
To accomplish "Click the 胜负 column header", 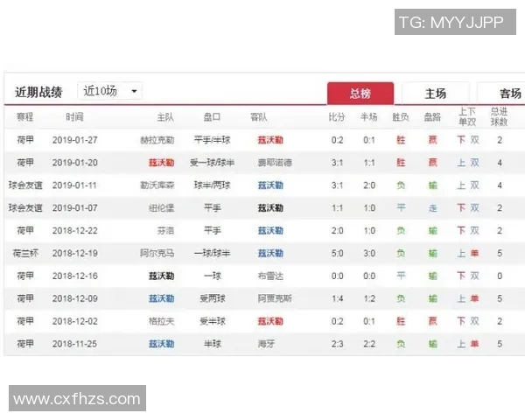I will [x=401, y=117].
